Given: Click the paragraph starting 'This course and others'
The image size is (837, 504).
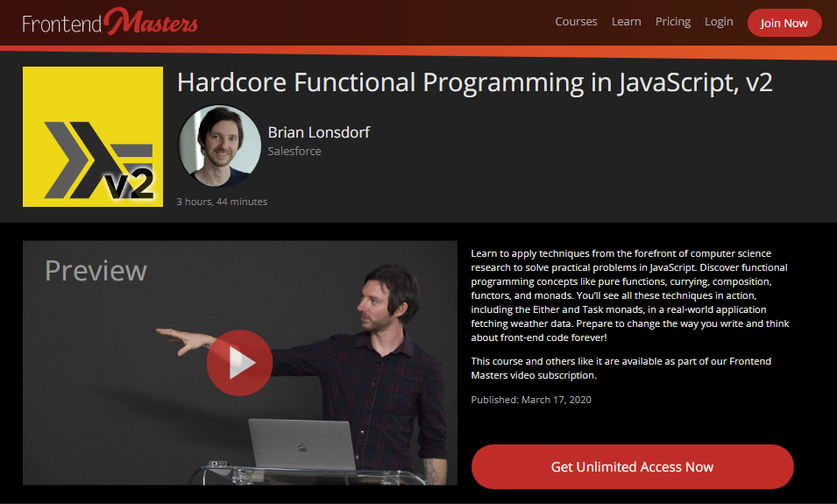Looking at the screenshot, I should click(x=621, y=368).
